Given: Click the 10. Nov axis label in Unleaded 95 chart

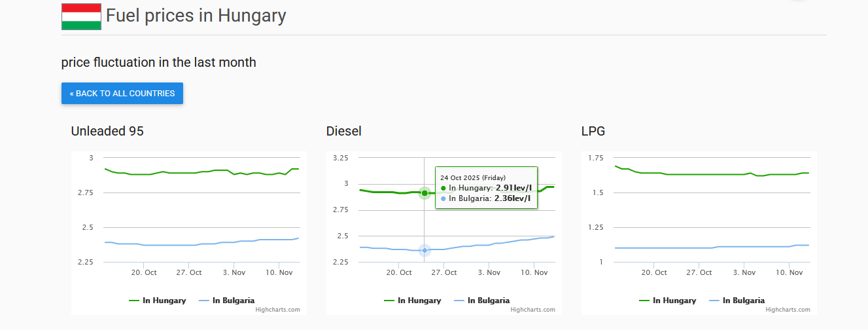Looking at the screenshot, I should pos(279,272).
